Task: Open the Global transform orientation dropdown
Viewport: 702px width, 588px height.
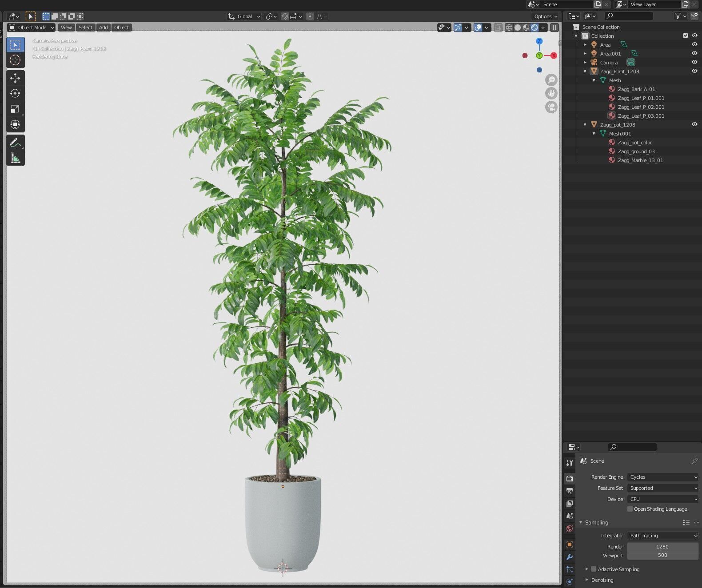Action: click(x=244, y=16)
